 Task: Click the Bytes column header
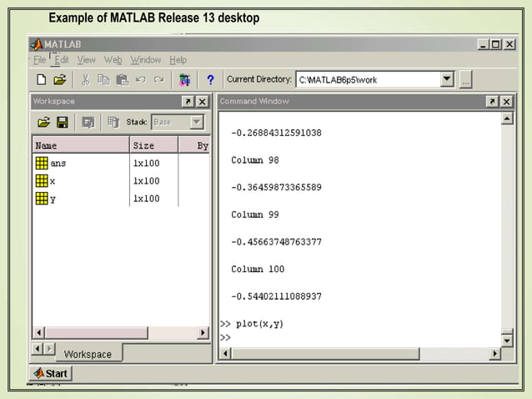point(194,146)
